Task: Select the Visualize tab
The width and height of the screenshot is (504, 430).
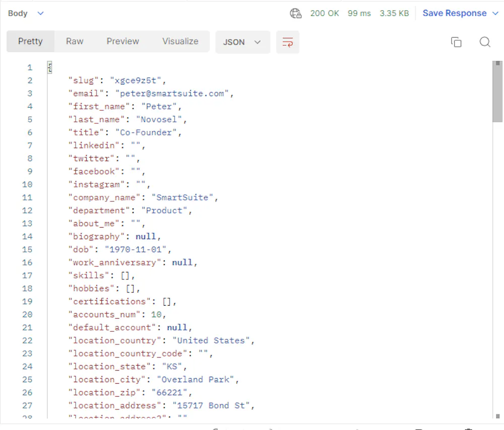Action: click(x=180, y=41)
